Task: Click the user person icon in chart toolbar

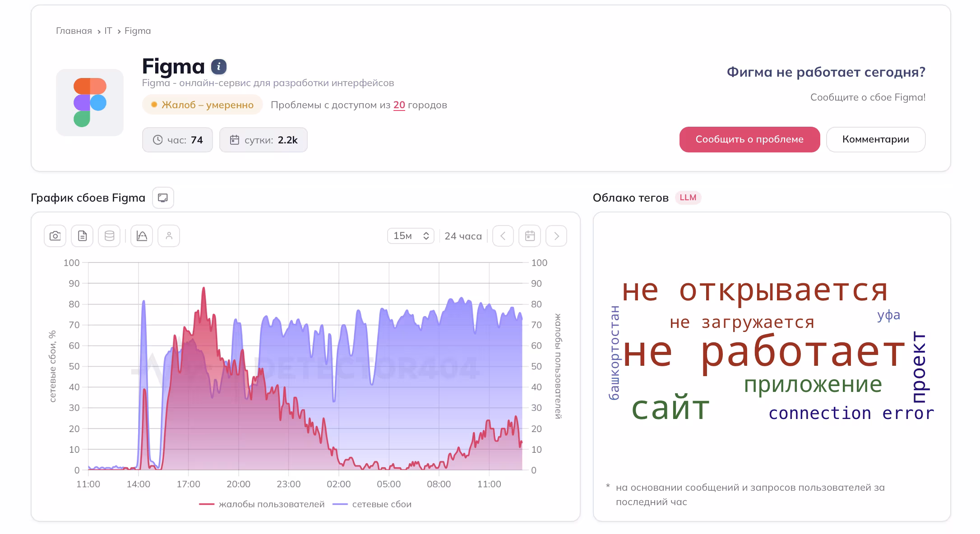Action: (x=169, y=236)
